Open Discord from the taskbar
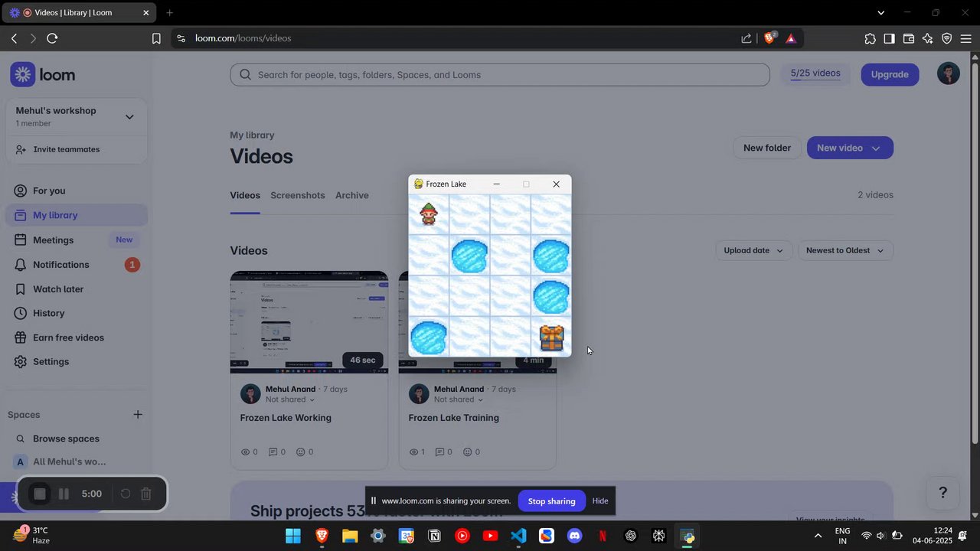The image size is (980, 551). click(x=575, y=536)
